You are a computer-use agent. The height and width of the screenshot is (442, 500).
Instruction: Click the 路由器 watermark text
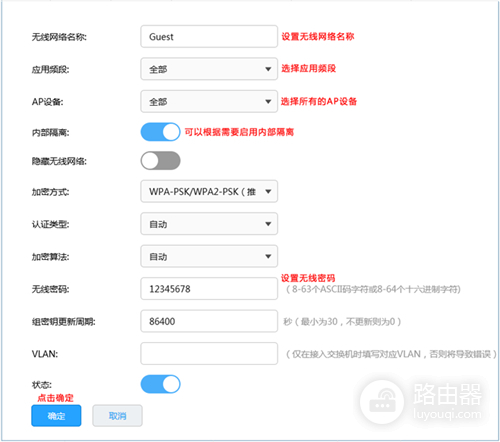pos(448,394)
